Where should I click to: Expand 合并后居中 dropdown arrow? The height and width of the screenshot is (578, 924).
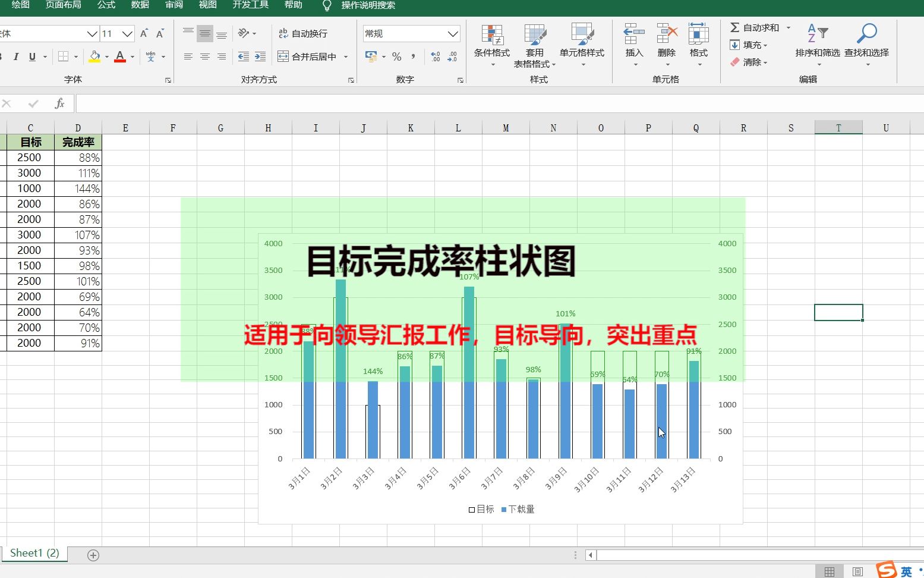pos(346,57)
